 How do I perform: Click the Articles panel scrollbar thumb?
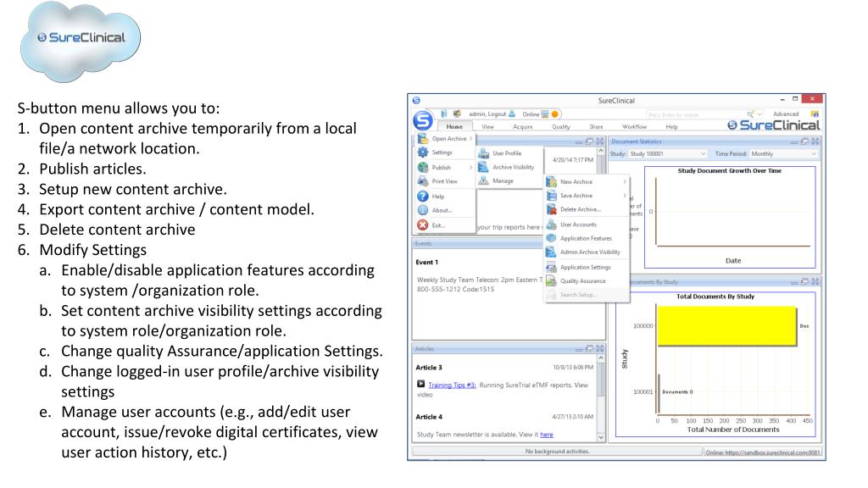tap(601, 380)
